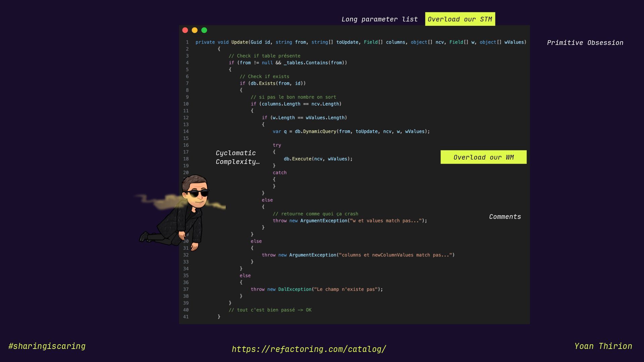Select the 'Overload our WM' highlighted label
This screenshot has width=644, height=362.
[483, 158]
